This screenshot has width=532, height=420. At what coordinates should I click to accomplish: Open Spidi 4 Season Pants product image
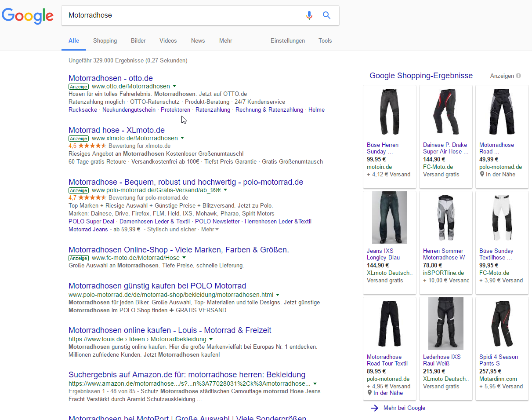click(x=502, y=323)
